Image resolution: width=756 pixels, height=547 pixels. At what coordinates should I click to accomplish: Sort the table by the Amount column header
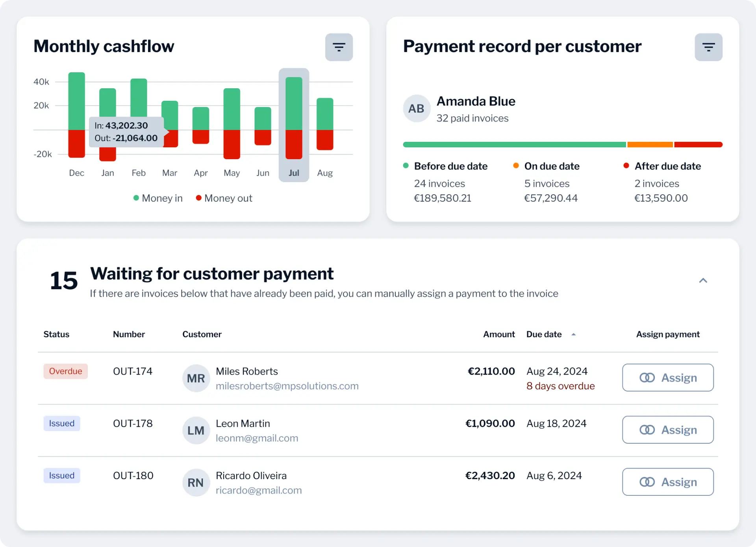[498, 334]
